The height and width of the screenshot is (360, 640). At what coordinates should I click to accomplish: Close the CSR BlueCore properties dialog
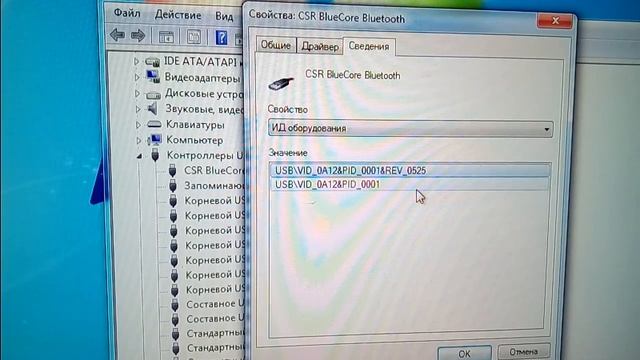tap(555, 20)
